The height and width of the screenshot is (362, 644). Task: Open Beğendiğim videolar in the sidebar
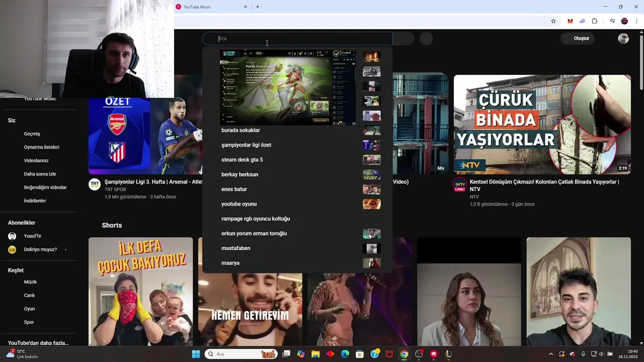coord(45,188)
